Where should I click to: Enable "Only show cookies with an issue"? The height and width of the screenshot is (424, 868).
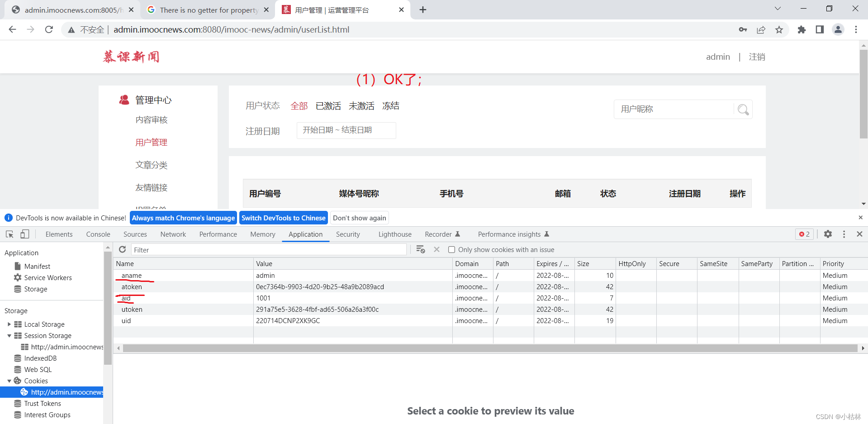click(451, 249)
